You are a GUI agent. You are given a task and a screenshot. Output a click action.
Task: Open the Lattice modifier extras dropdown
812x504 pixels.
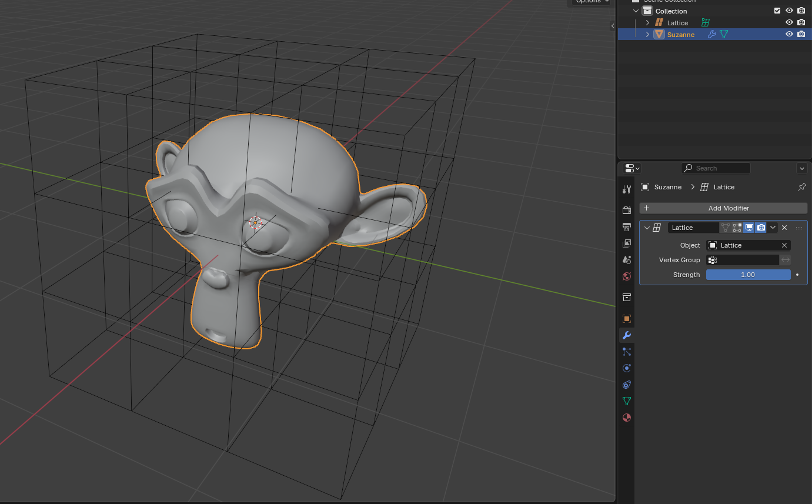tap(773, 228)
